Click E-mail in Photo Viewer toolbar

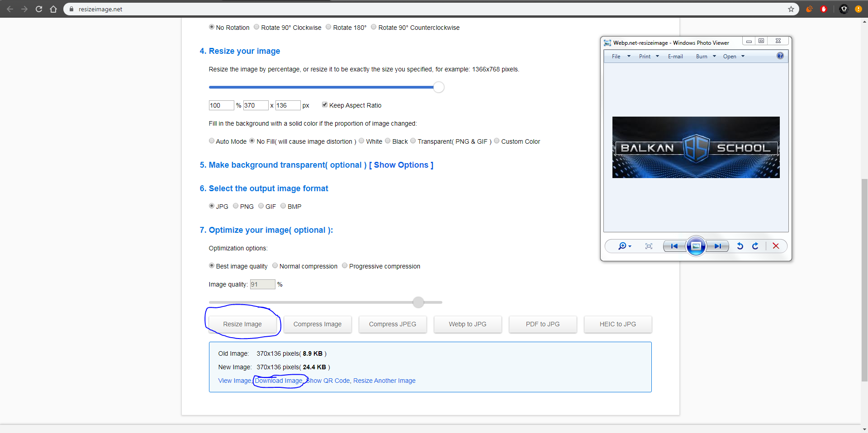[x=675, y=56]
